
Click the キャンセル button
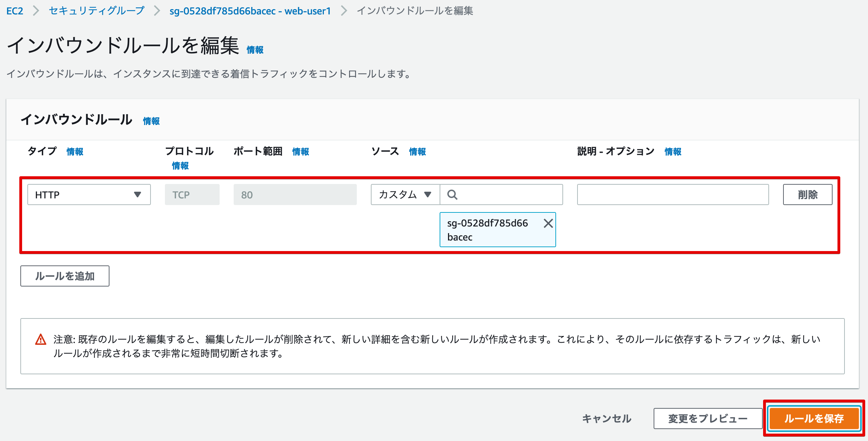pos(607,419)
